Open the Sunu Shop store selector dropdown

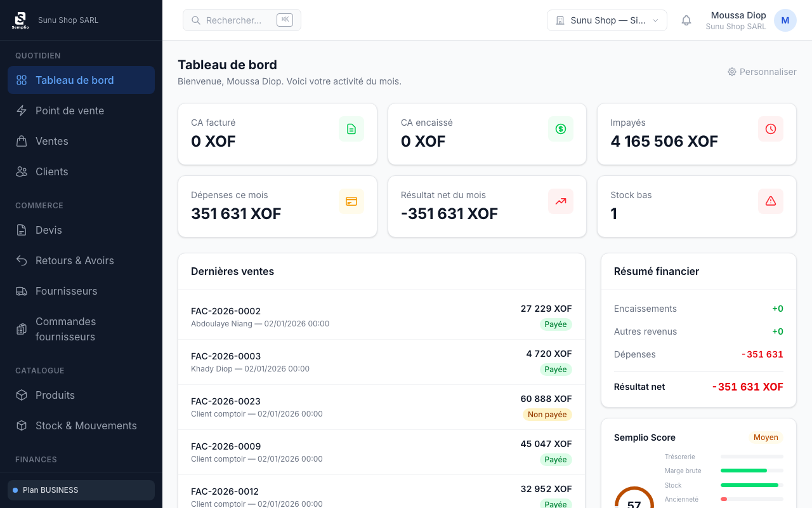(x=606, y=20)
